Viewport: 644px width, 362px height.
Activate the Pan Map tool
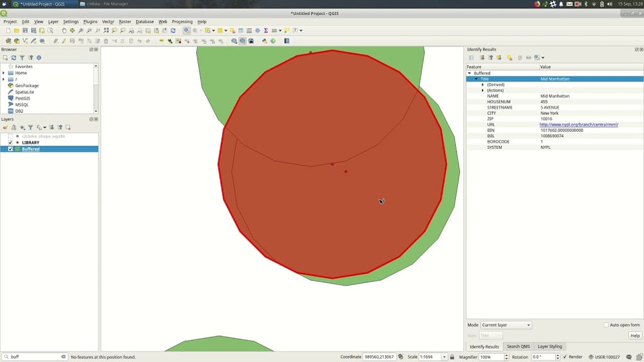tap(64, 30)
